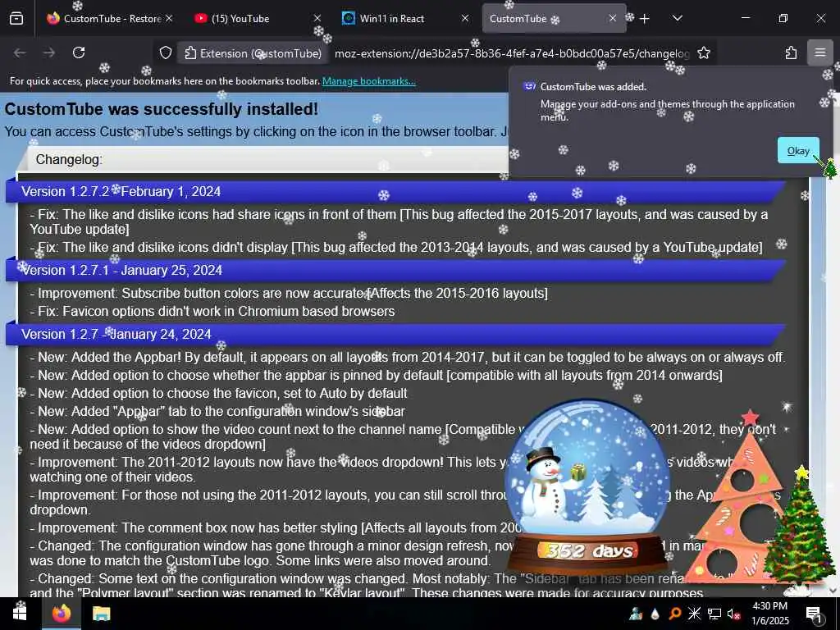
Task: Open the Firefox View icon
Action: (16, 19)
